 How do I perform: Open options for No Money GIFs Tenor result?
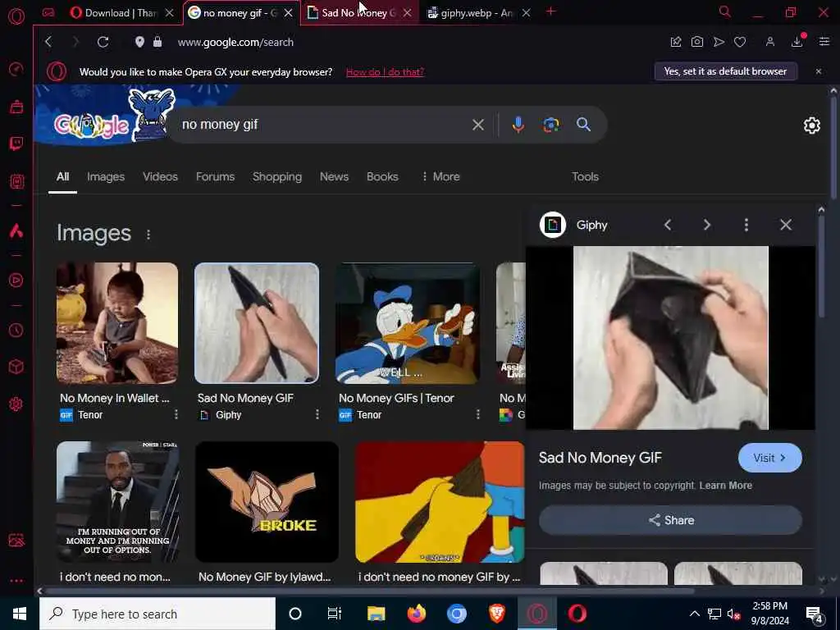point(478,414)
